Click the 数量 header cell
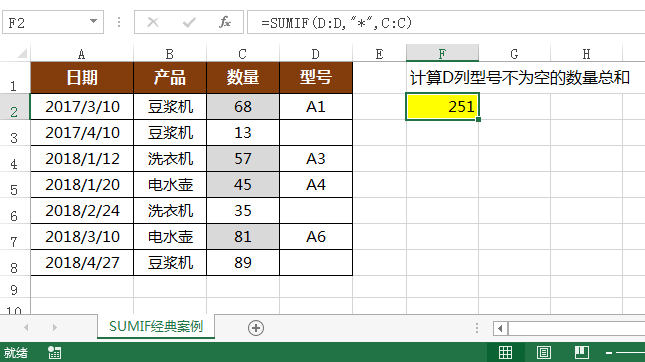Screen dimensions: 645x362 coord(243,78)
